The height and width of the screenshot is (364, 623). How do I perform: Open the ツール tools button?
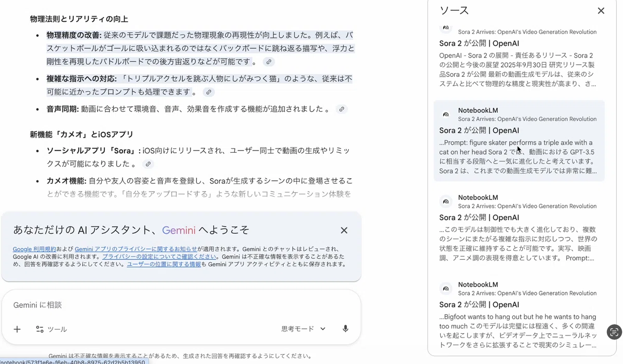tap(51, 329)
